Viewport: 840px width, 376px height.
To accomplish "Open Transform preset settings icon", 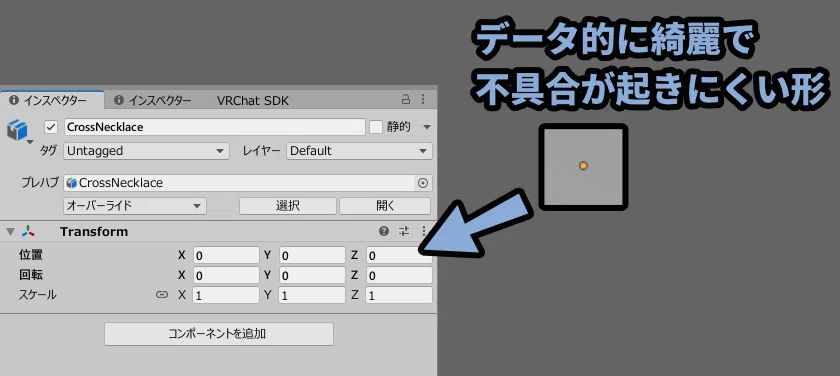I will pyautogui.click(x=403, y=231).
